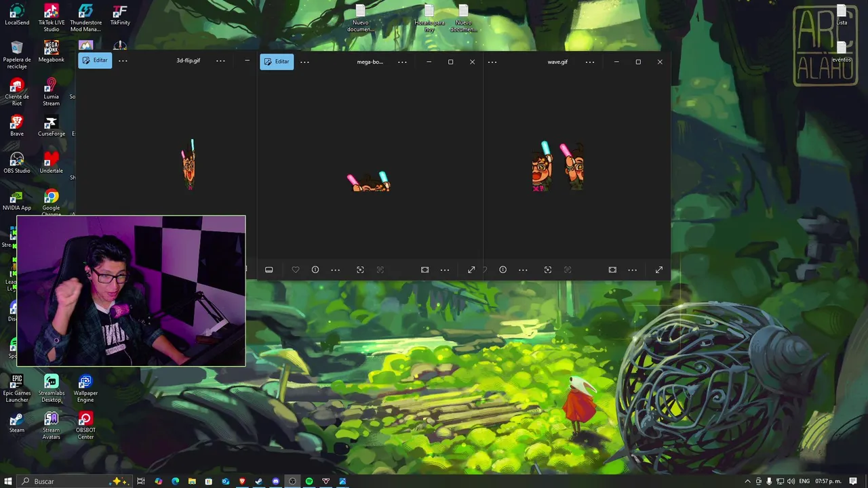
Task: Enter full screen in the mega-bo window
Action: (x=471, y=270)
